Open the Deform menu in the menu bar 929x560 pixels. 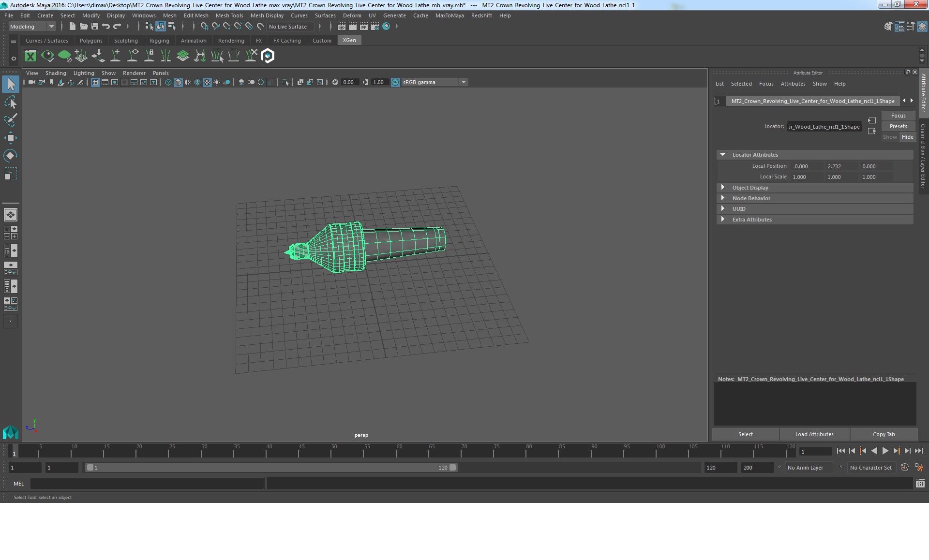click(x=352, y=15)
